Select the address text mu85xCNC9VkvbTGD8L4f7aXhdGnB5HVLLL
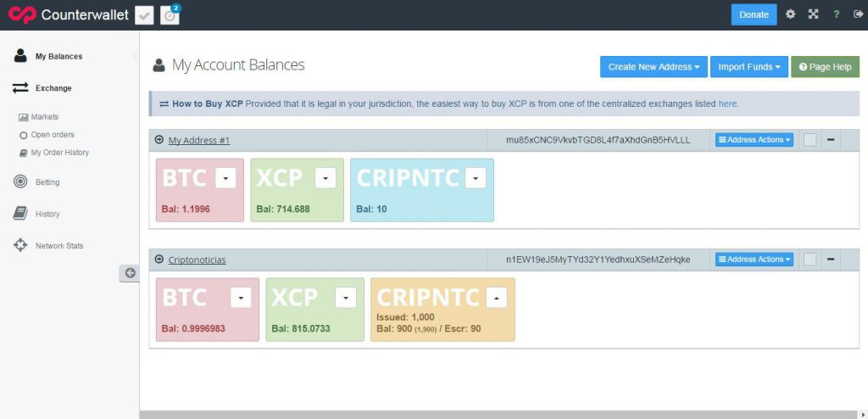Viewport: 868px width, 419px height. [598, 140]
